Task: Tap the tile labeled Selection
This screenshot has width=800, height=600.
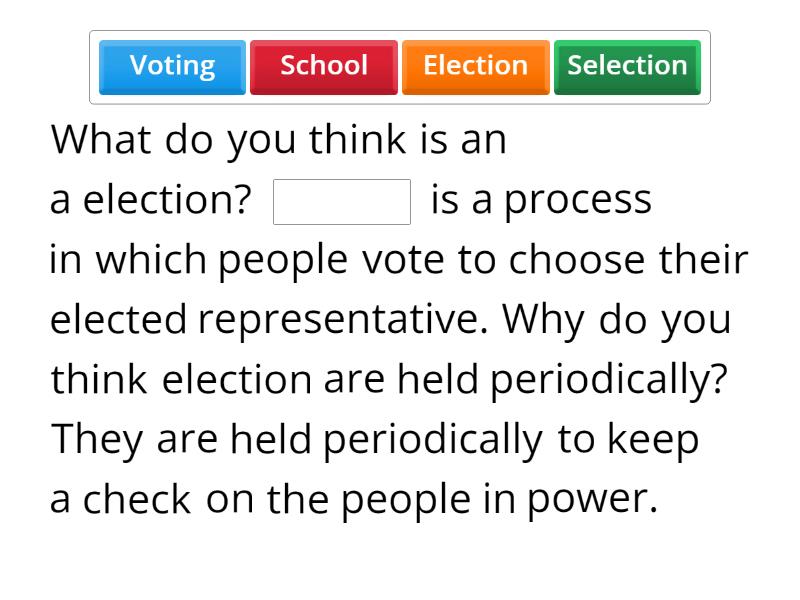Action: tap(627, 66)
